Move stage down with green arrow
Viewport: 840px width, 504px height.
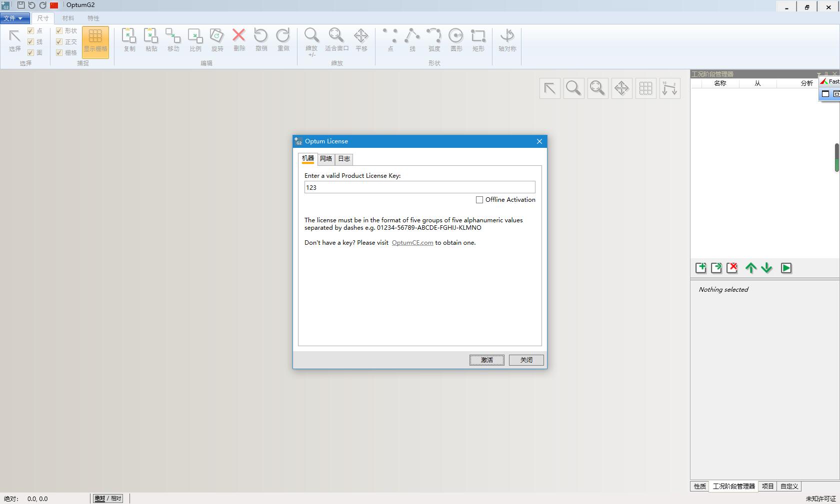[766, 268]
